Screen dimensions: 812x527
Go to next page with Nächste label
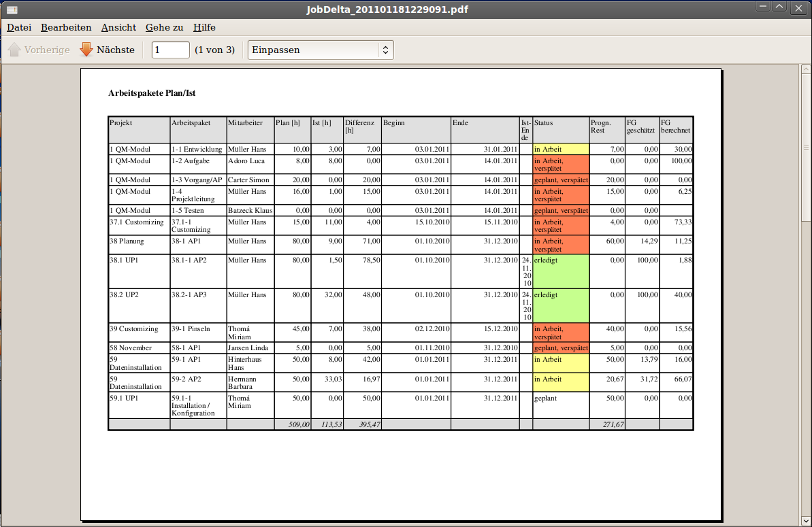[116, 50]
